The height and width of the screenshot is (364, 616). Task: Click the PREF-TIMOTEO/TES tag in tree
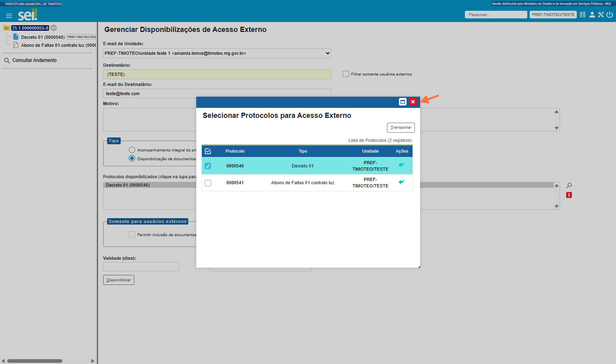point(81,37)
